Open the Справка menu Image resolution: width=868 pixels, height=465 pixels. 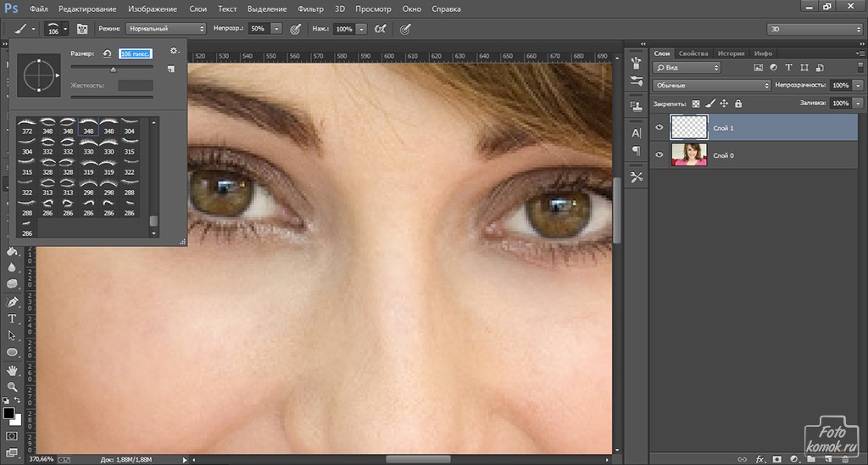click(445, 8)
